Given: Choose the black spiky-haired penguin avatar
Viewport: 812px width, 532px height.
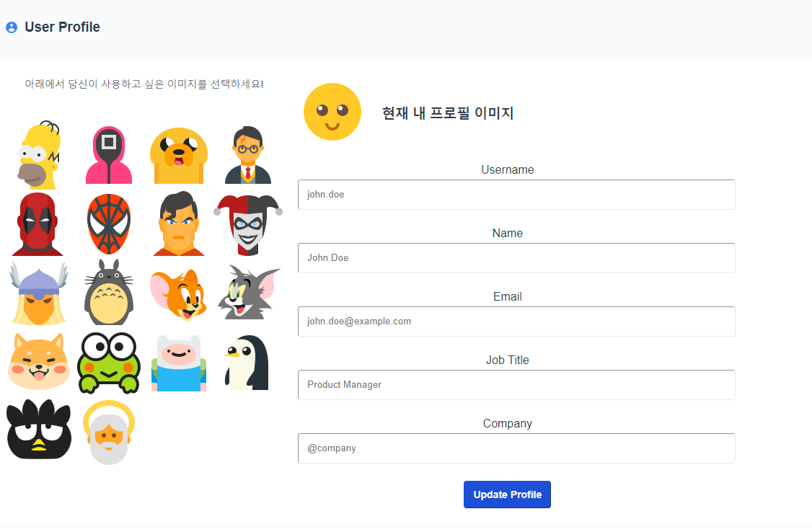Looking at the screenshot, I should click(39, 429).
